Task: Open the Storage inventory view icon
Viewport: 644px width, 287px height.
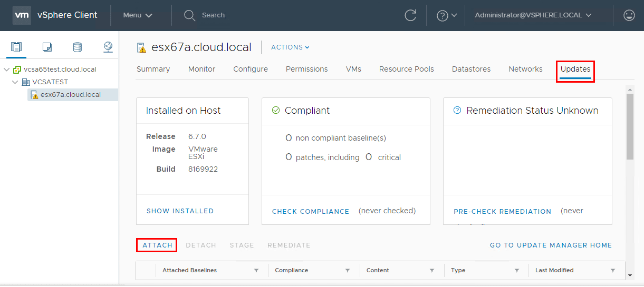Action: coord(78,47)
